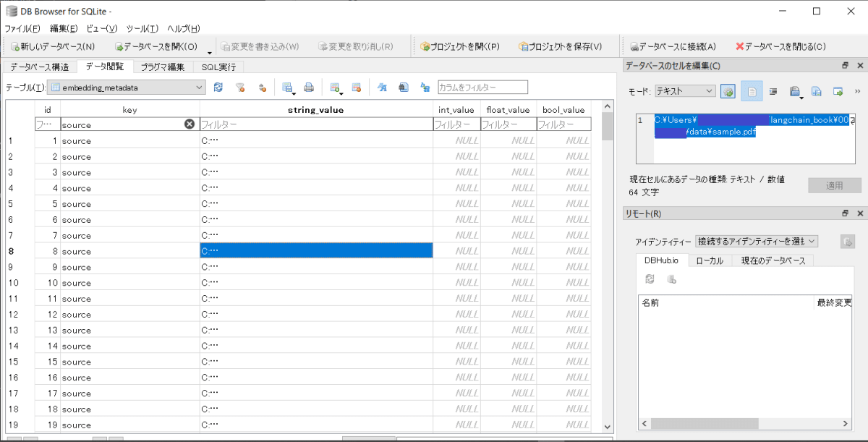Viewport: 868px width, 442px height.
Task: Click the format text icon in table toolbar
Action: 382,88
